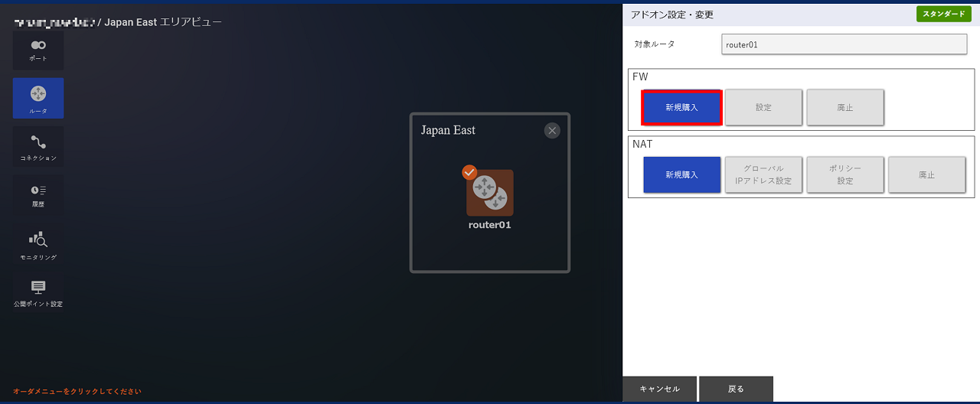The height and width of the screenshot is (404, 980).
Task: Click 廃止 button in the FW section
Action: [845, 108]
